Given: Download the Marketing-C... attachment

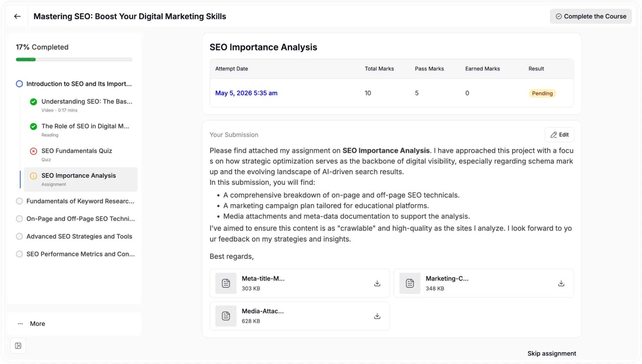Looking at the screenshot, I should pos(561,283).
